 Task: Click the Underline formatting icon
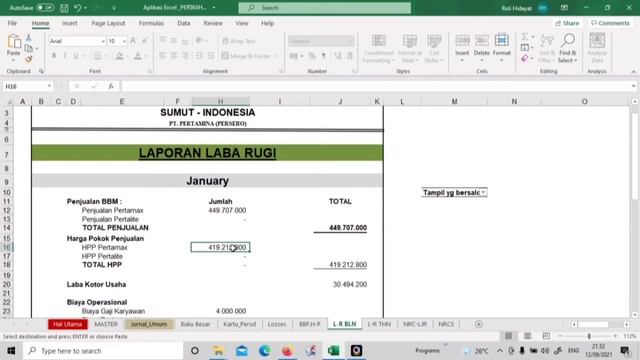pyautogui.click(x=76, y=56)
